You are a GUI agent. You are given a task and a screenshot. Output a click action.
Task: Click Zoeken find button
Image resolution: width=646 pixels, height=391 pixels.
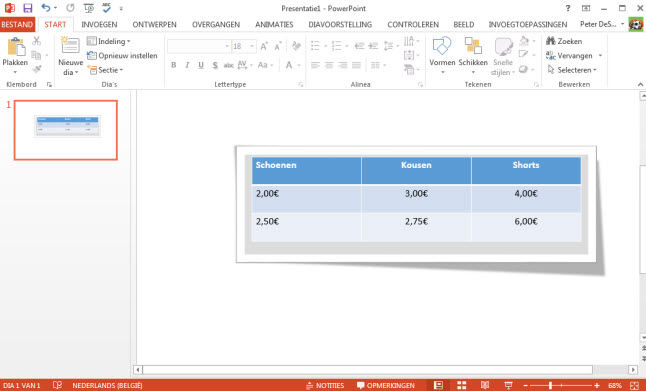tap(564, 41)
